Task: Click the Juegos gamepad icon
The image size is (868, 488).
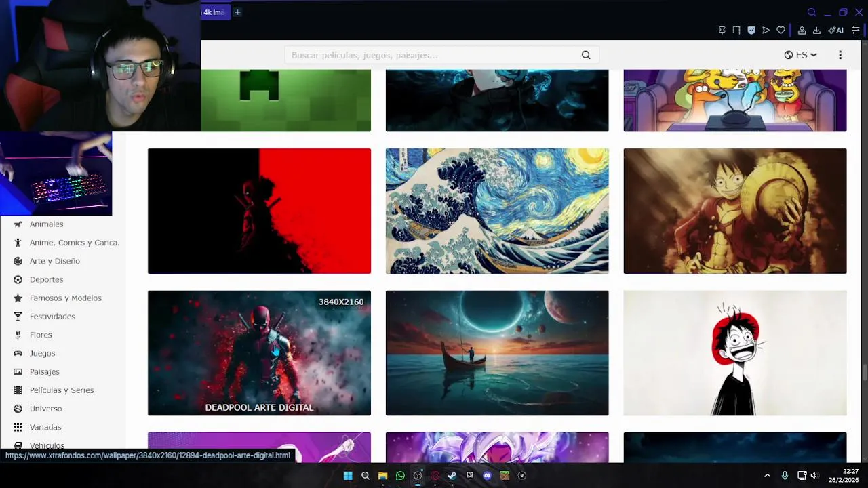Action: 18,353
